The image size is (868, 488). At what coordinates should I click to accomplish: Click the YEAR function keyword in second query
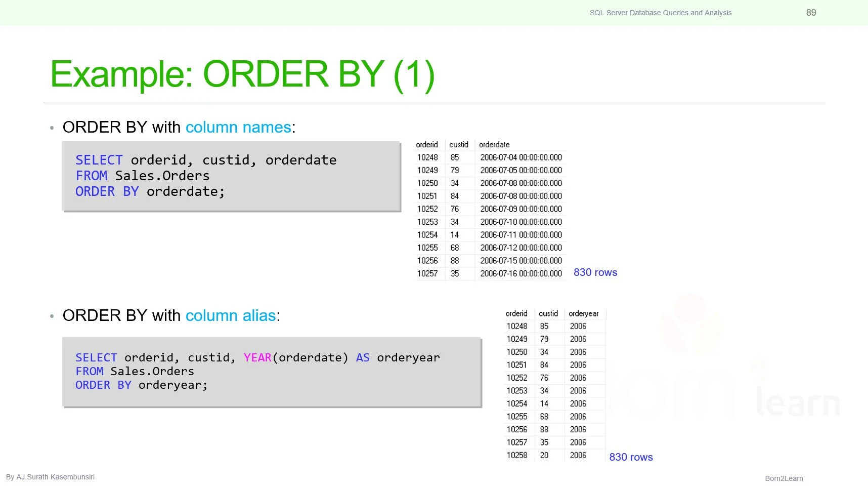(x=257, y=357)
